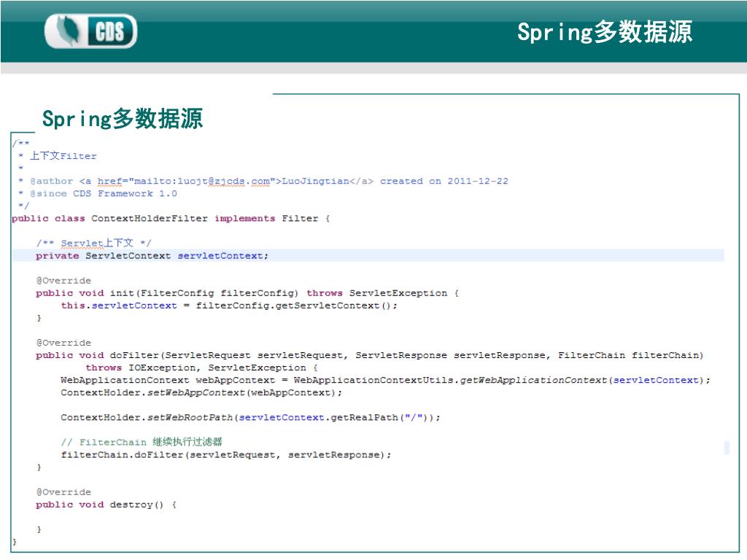Click 'FilterChain filterChain)' parameter text
This screenshot has width=747, height=560.
(631, 355)
